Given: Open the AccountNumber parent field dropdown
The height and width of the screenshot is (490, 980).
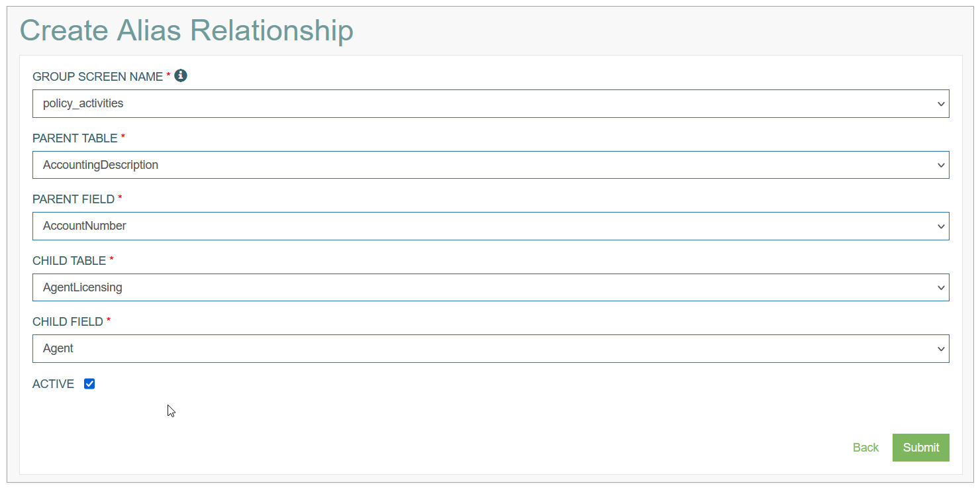Looking at the screenshot, I should pos(491,226).
